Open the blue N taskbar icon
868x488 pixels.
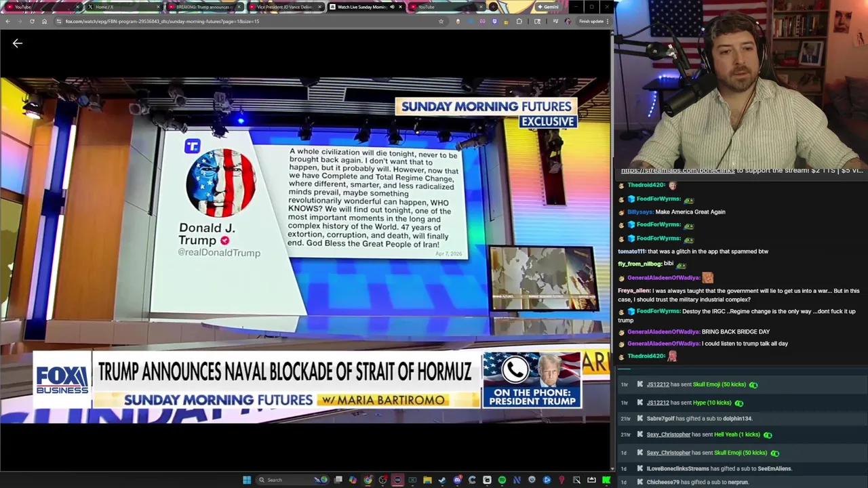click(517, 480)
